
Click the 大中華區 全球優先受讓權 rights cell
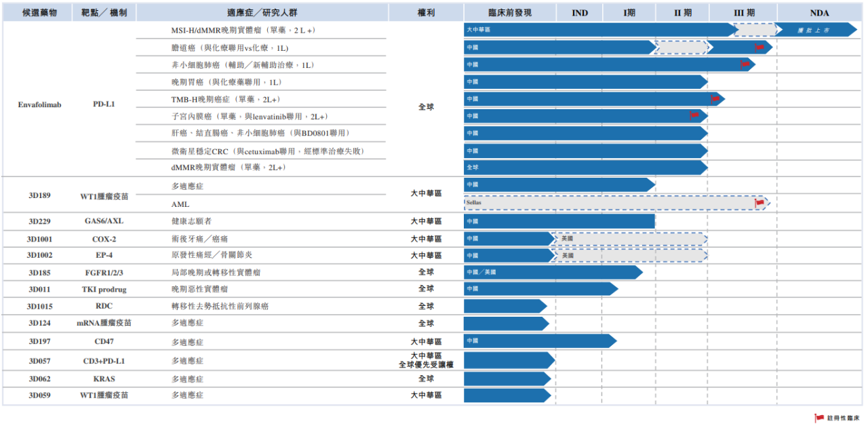[426, 360]
